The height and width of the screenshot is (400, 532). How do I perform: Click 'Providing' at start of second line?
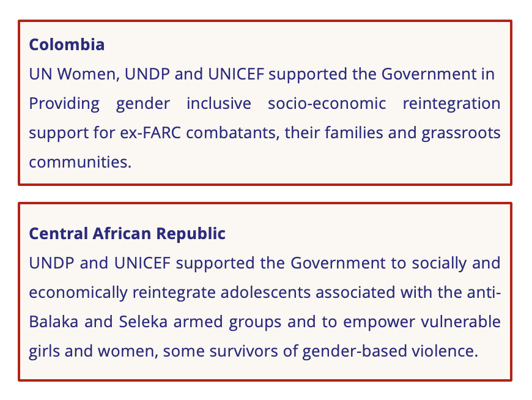coord(64,103)
